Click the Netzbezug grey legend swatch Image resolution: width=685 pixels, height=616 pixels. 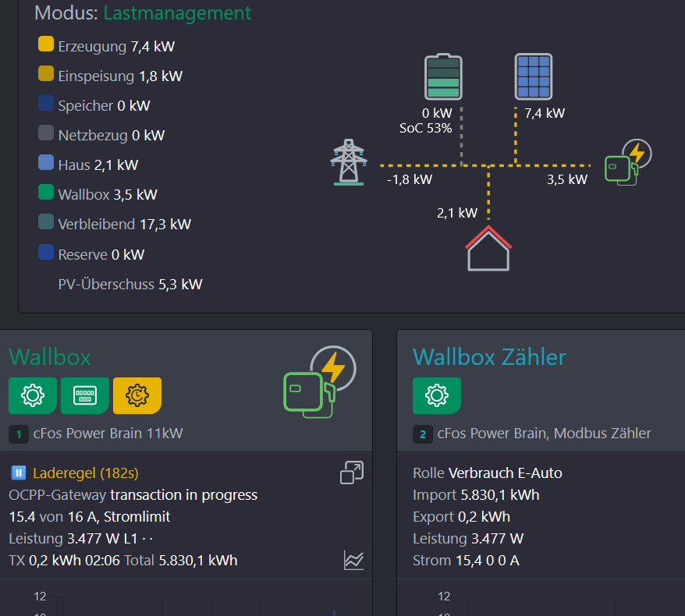(46, 133)
